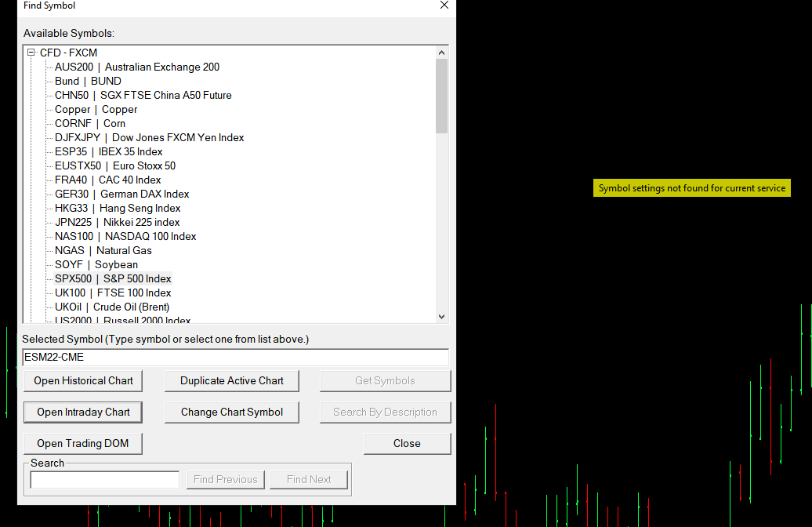Click Duplicate Active Chart button

pos(232,381)
